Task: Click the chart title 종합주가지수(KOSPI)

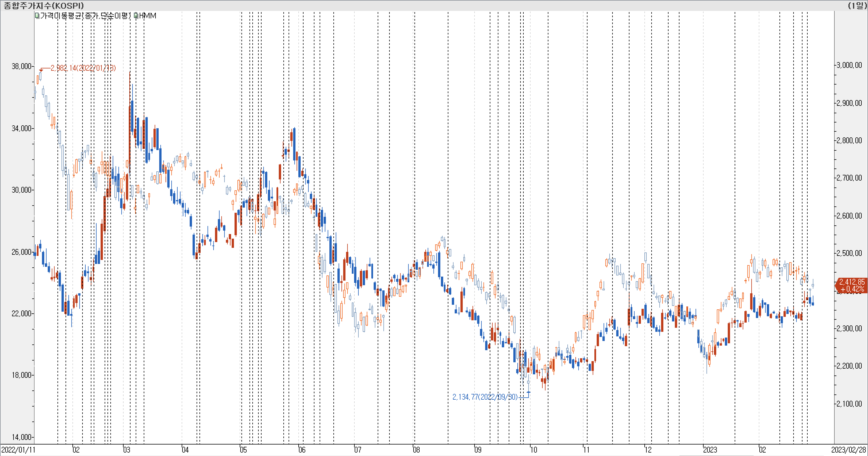Action: tap(44, 5)
